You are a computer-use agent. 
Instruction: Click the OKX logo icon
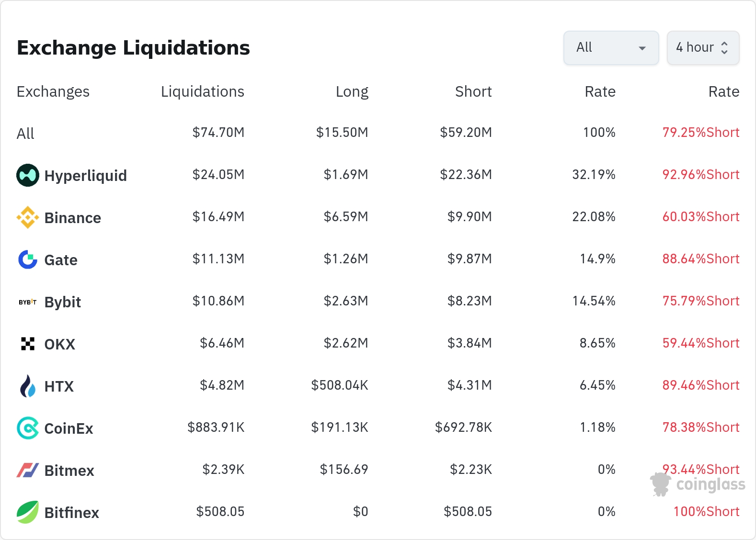[x=28, y=344]
